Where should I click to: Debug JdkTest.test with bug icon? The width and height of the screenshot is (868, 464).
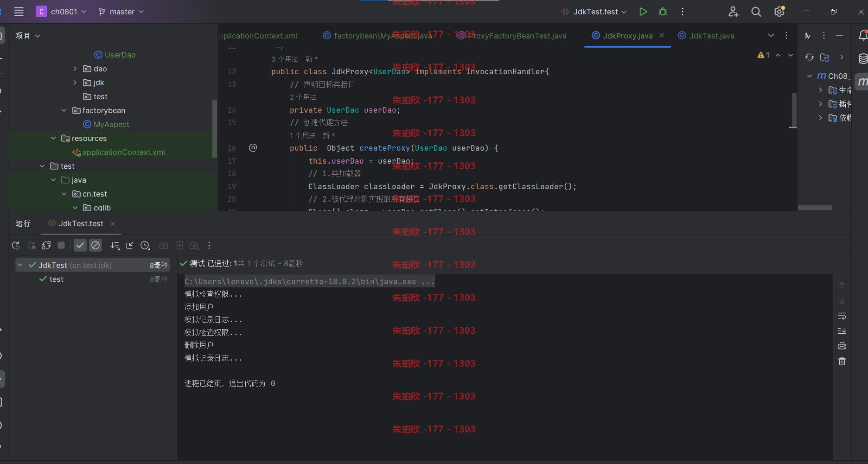[x=663, y=12]
